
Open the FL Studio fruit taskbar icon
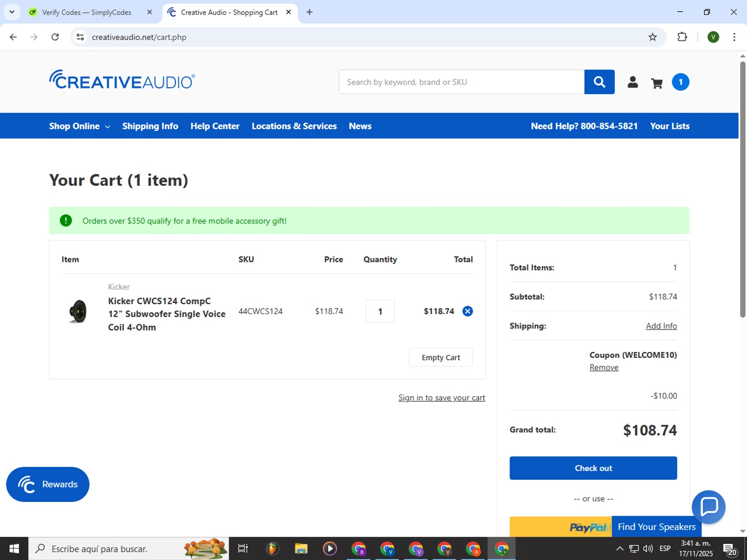(272, 549)
